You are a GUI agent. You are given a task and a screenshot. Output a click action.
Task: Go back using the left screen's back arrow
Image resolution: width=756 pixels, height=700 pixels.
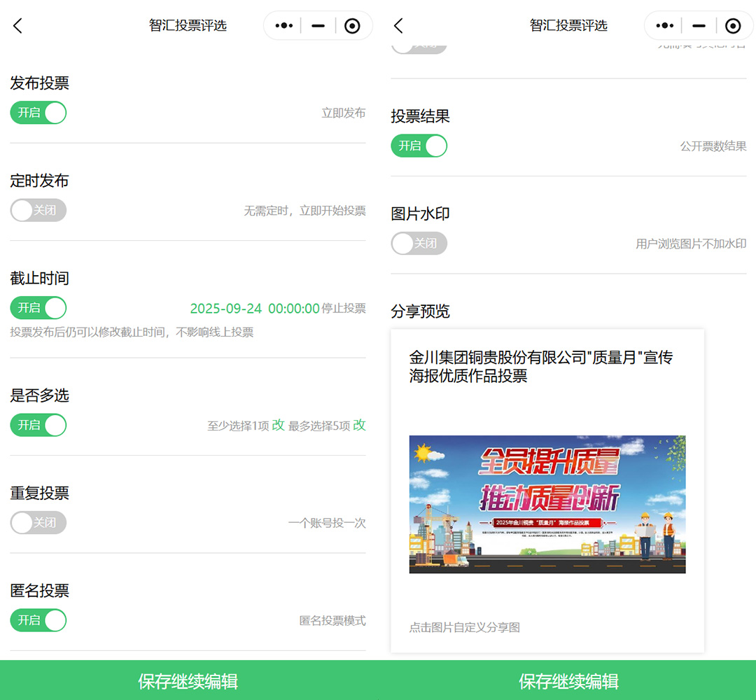[18, 26]
